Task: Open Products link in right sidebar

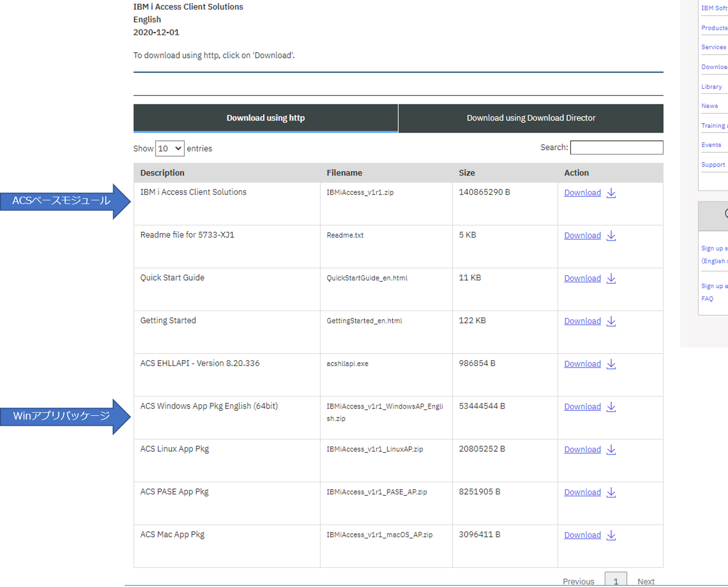Action: pos(714,28)
